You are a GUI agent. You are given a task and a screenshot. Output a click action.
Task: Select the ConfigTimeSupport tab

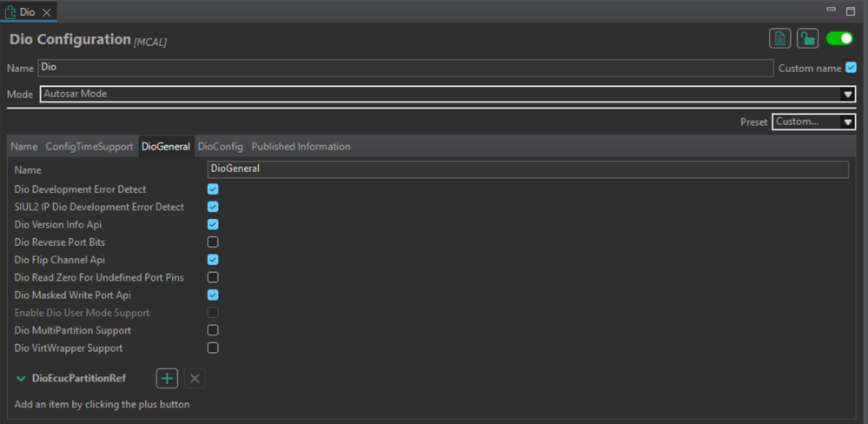click(89, 147)
